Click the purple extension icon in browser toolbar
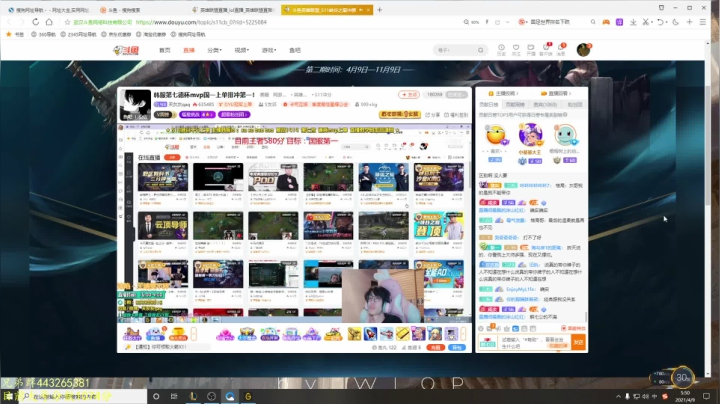 [619, 22]
